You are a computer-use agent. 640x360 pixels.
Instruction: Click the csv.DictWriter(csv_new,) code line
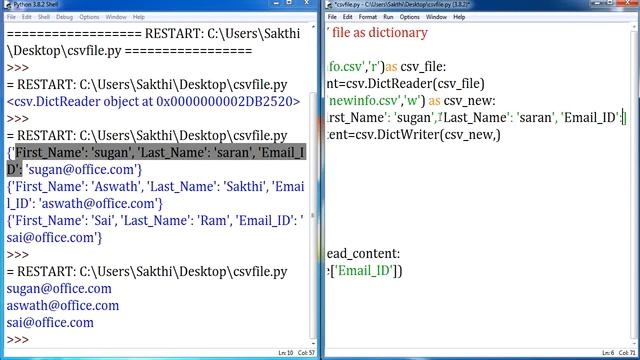coord(413,135)
